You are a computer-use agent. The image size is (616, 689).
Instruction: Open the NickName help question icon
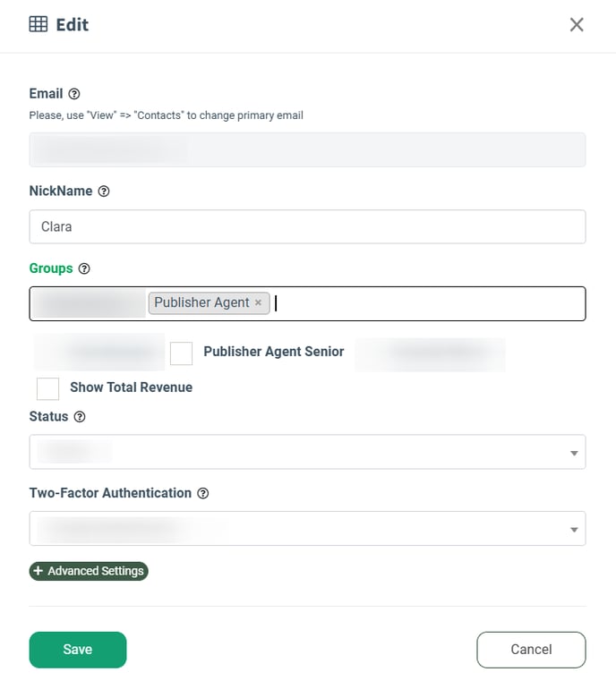point(104,191)
